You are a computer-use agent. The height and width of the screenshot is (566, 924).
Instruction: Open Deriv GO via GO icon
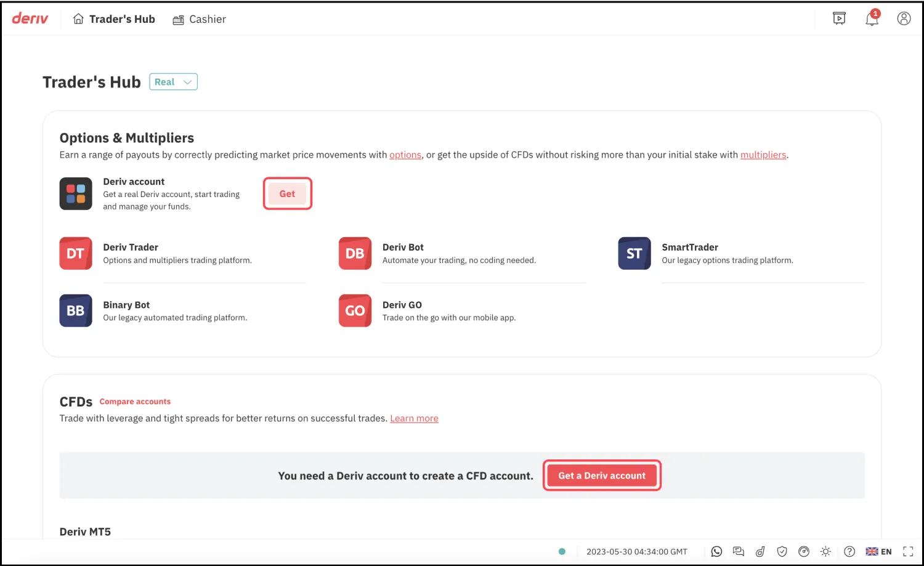355,310
